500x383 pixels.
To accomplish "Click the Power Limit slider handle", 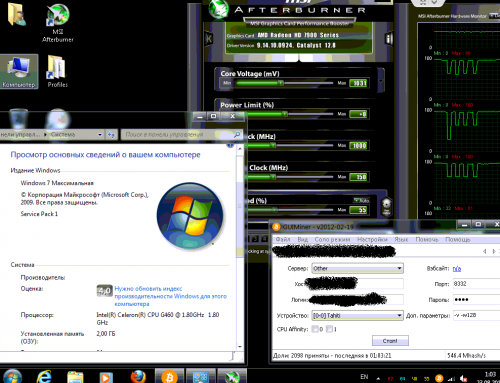I will 284,114.
